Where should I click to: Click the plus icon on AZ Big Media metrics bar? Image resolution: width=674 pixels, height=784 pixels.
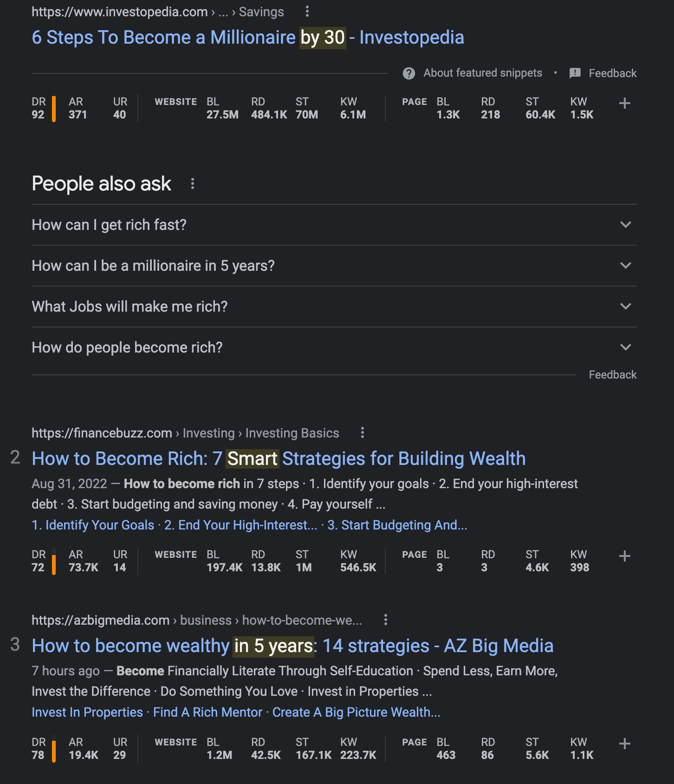624,744
